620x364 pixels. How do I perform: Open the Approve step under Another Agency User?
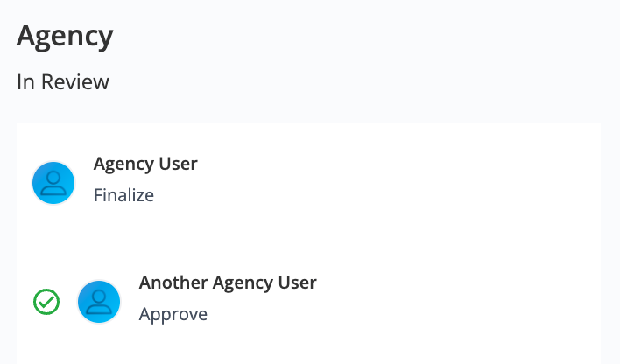point(173,315)
